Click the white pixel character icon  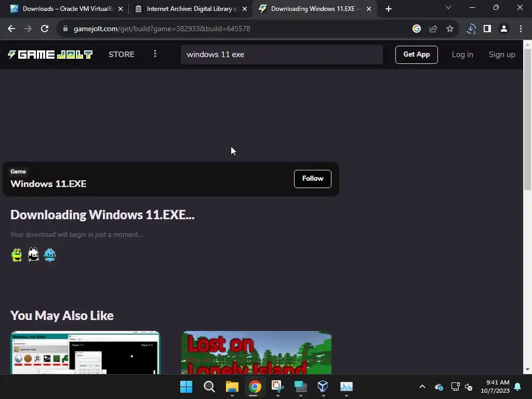[x=33, y=255]
